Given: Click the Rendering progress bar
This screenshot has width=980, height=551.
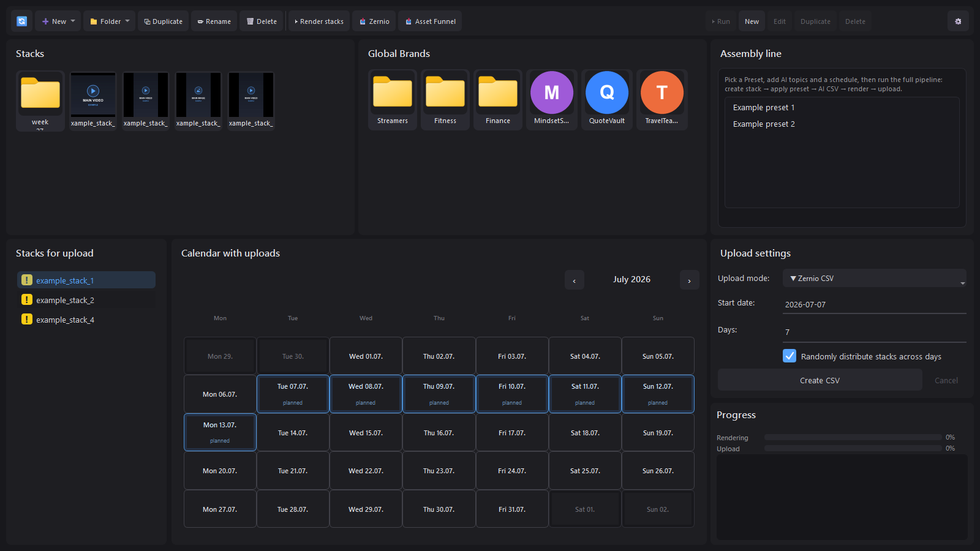Looking at the screenshot, I should tap(853, 437).
